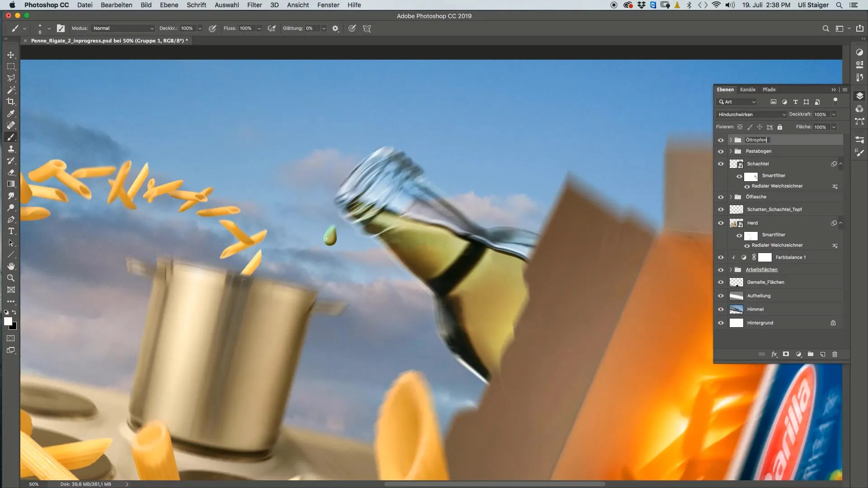Select the Path Selection tool
The height and width of the screenshot is (488, 868).
[x=11, y=243]
